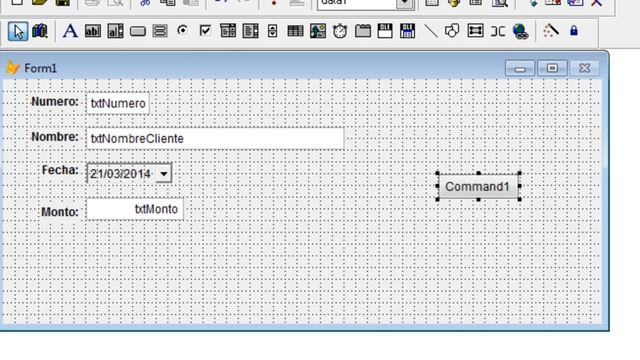Choose the Line drawing tool
This screenshot has width=640, height=360.
pyautogui.click(x=431, y=31)
